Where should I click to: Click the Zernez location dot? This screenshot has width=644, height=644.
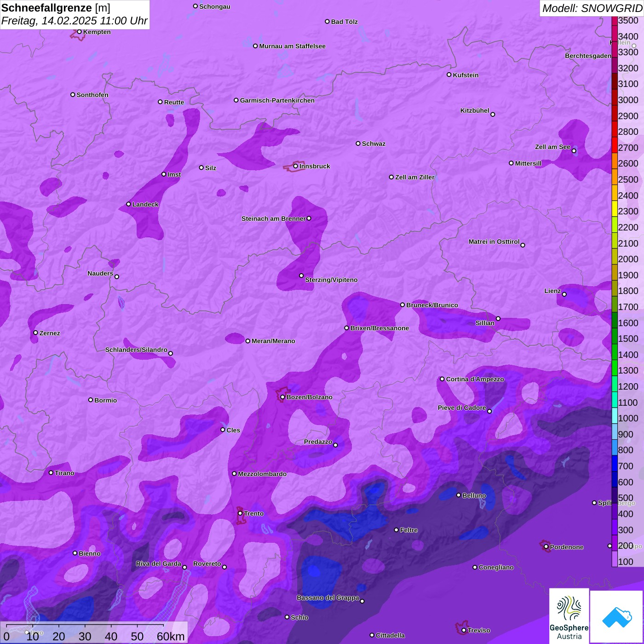click(35, 333)
